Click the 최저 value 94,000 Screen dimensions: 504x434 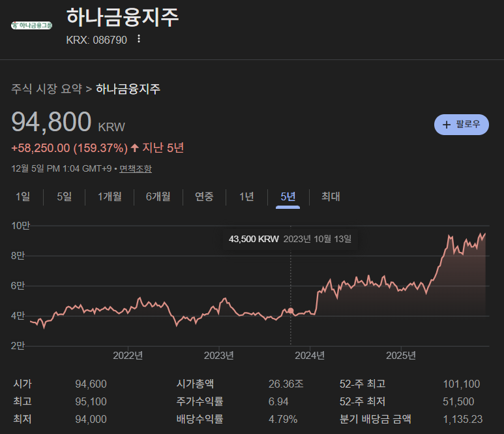[x=91, y=419]
